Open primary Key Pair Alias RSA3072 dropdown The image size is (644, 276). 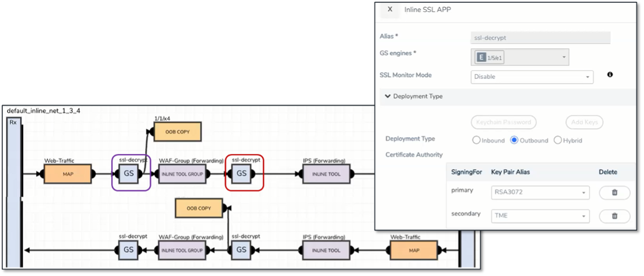click(540, 193)
